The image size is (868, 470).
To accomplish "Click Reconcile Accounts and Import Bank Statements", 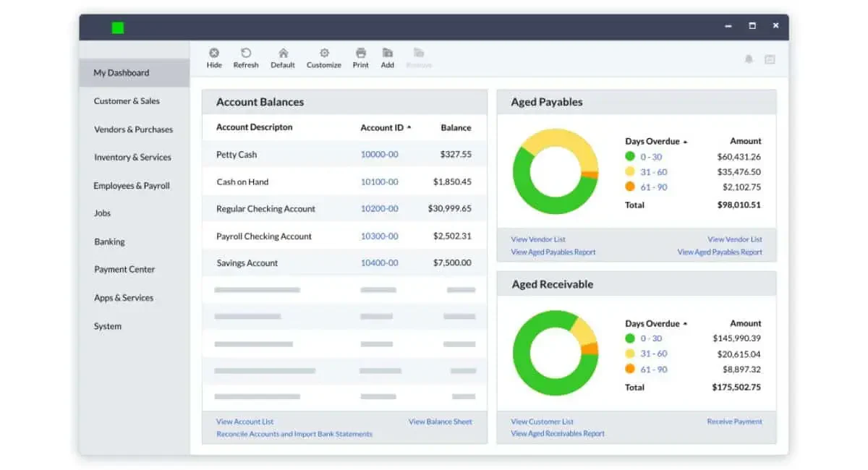I will coord(294,435).
